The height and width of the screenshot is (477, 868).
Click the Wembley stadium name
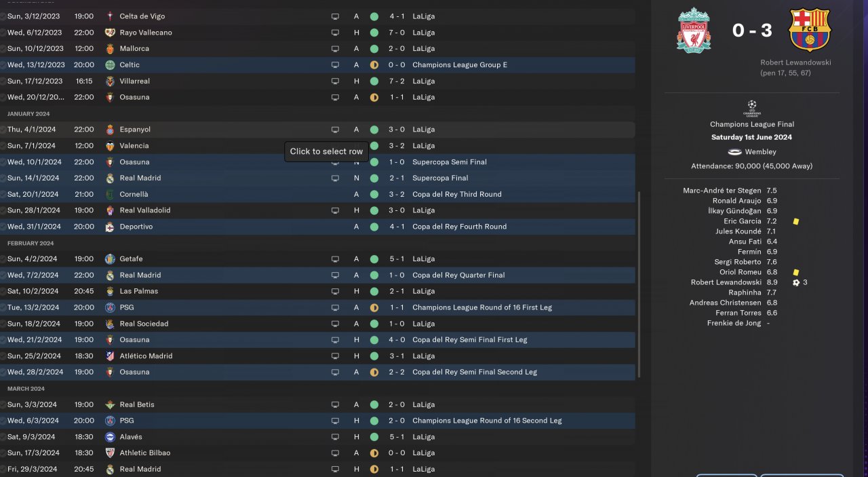760,152
